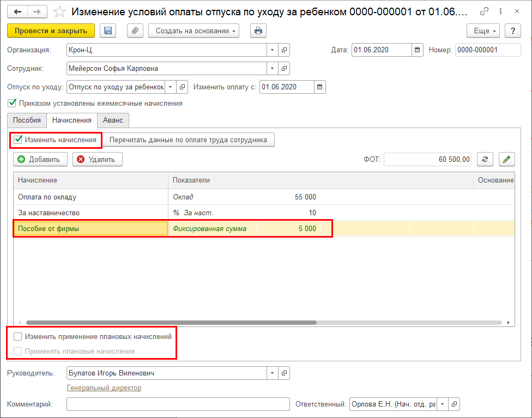Click the Провести и закрыть button

pyautogui.click(x=51, y=31)
